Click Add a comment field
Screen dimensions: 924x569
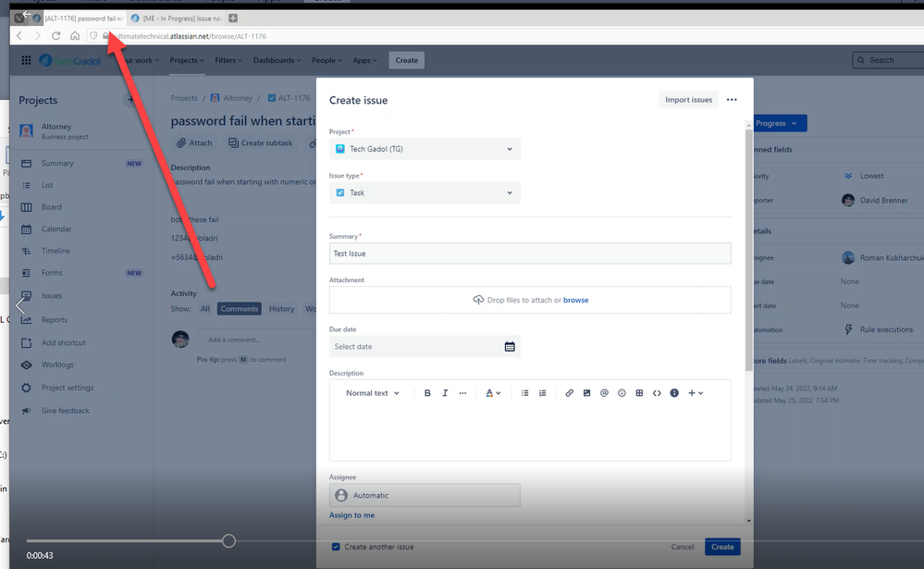point(256,340)
